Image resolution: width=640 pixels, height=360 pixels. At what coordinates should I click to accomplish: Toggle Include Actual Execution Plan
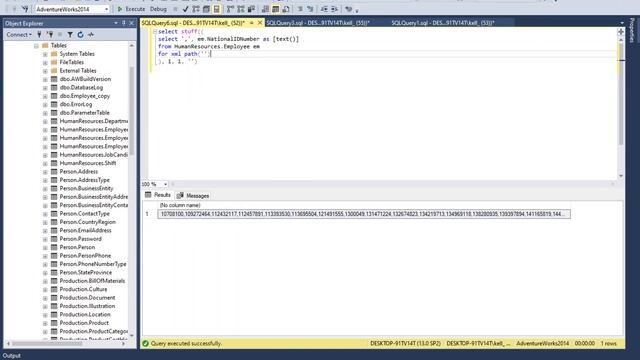[231, 9]
